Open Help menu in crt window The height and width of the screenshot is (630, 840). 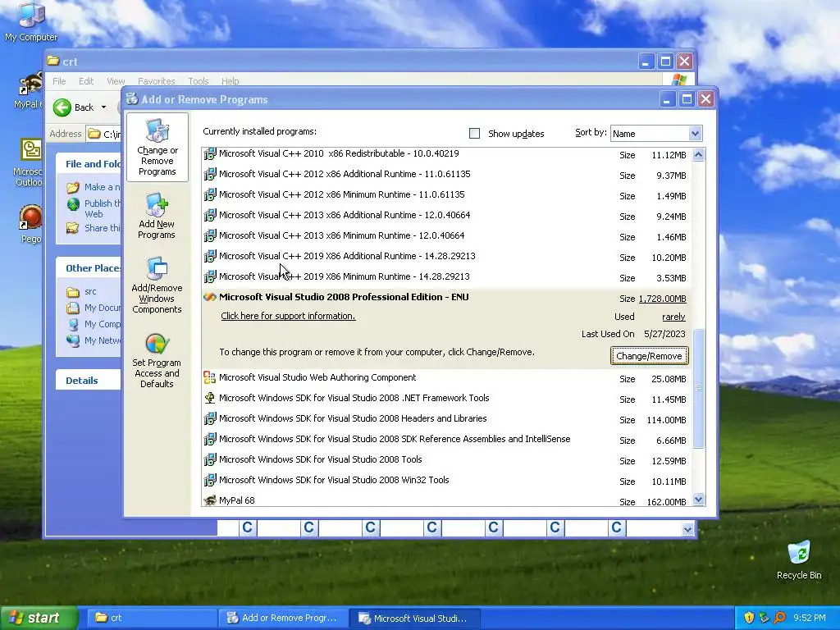coord(231,81)
